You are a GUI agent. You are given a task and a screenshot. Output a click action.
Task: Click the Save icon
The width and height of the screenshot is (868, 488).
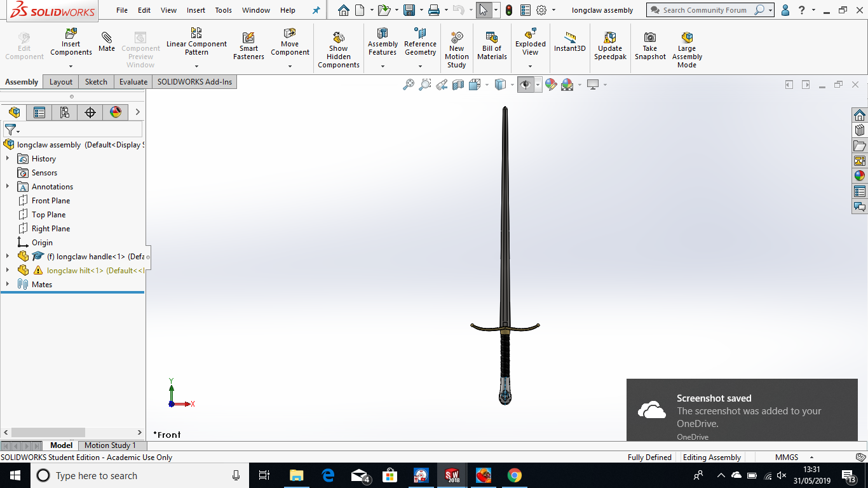pyautogui.click(x=409, y=10)
